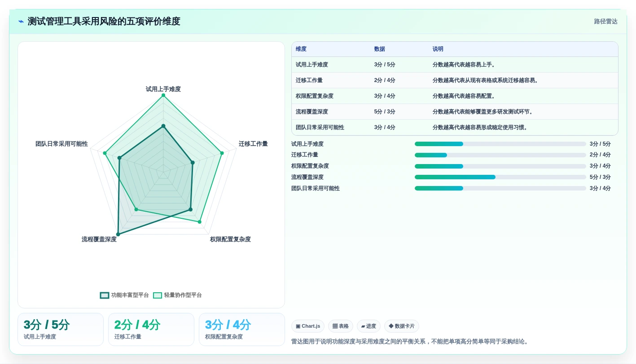Image resolution: width=636 pixels, height=364 pixels.
Task: Click the 团队日常采用可能性 progress bar
Action: pyautogui.click(x=500, y=188)
